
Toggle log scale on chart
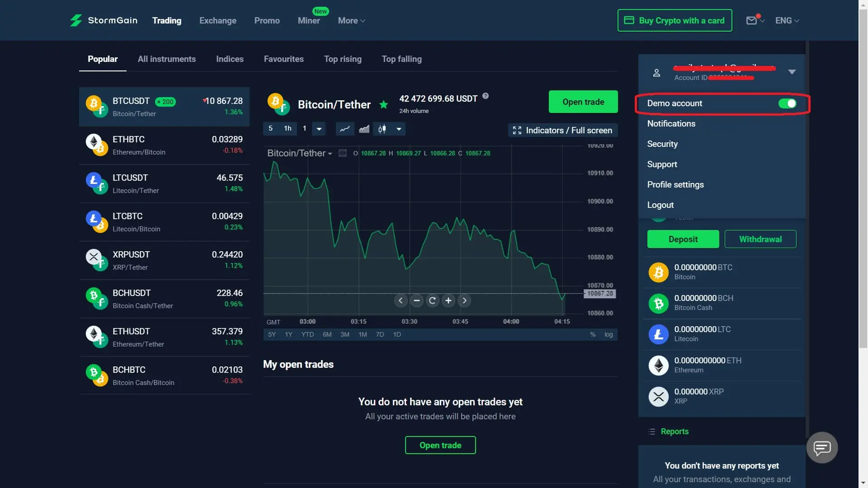pyautogui.click(x=609, y=334)
